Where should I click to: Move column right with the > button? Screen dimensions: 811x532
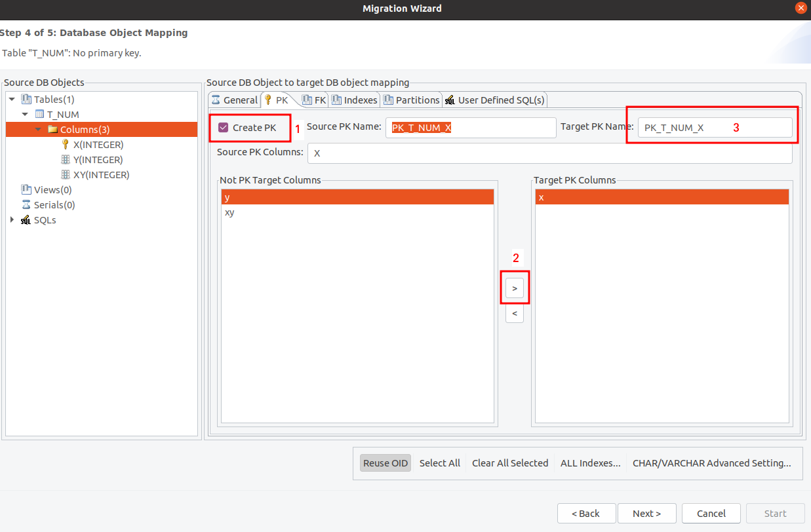pos(515,288)
